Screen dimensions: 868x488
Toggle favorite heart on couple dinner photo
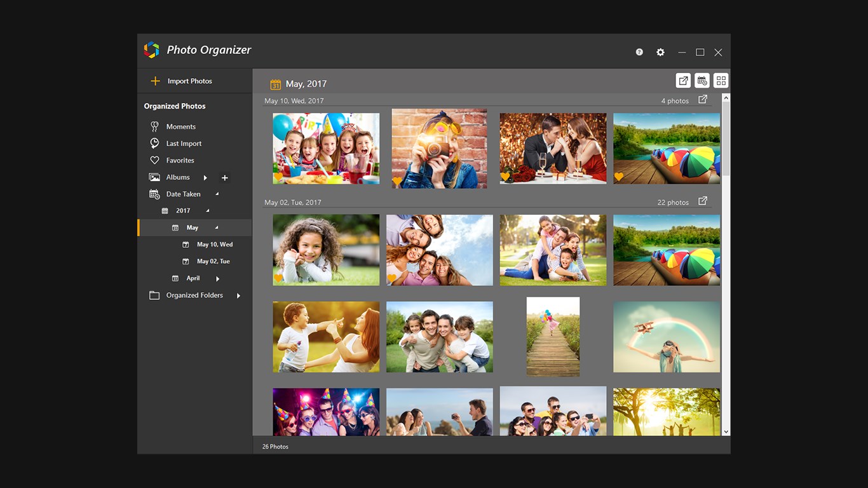click(505, 177)
